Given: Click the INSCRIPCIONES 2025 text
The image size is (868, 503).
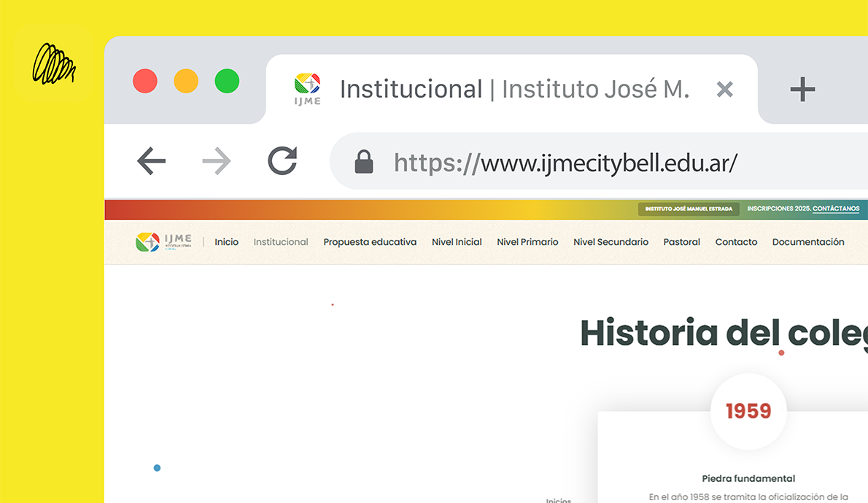Looking at the screenshot, I should tap(779, 208).
